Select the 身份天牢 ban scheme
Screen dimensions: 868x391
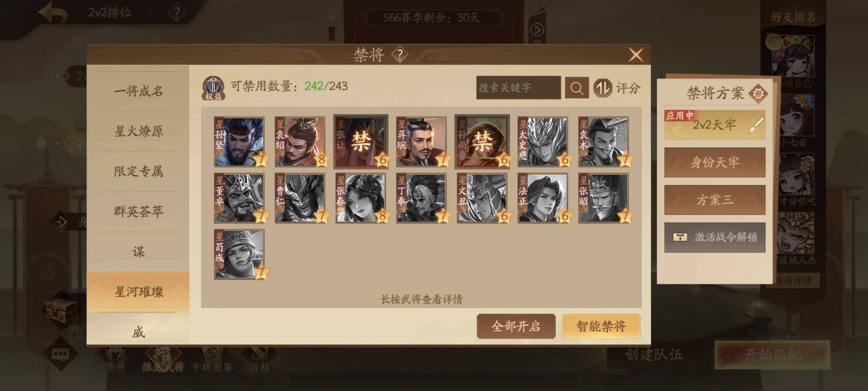tap(715, 162)
